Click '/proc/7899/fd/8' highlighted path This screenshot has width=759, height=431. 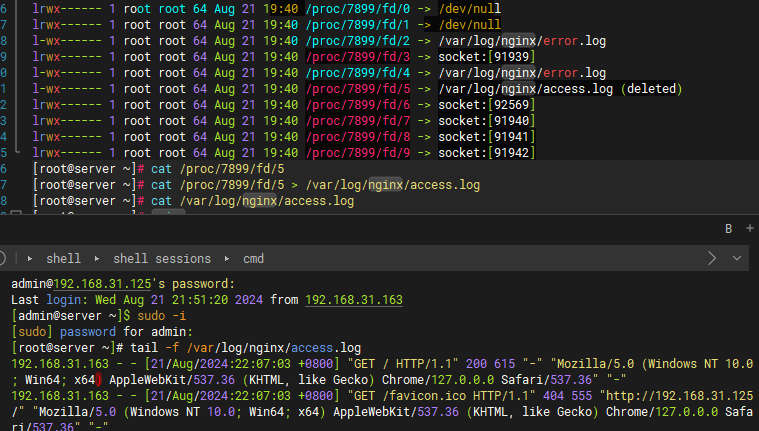358,137
